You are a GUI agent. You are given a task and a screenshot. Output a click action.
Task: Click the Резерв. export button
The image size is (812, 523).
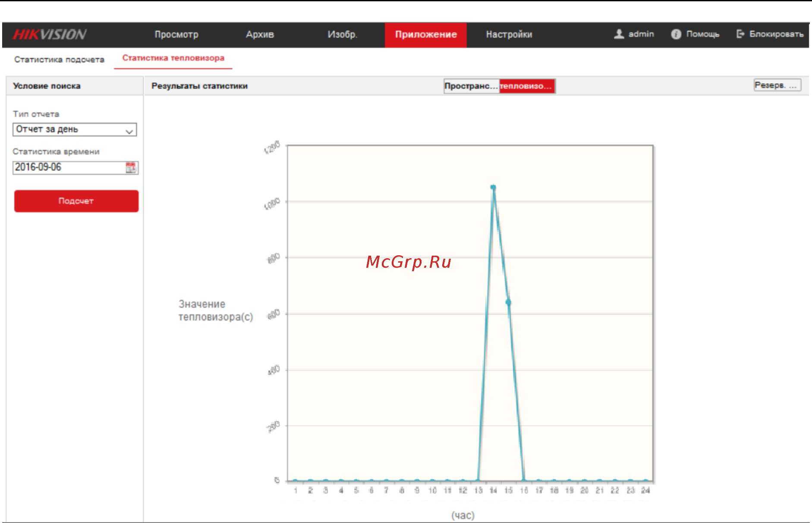click(777, 85)
